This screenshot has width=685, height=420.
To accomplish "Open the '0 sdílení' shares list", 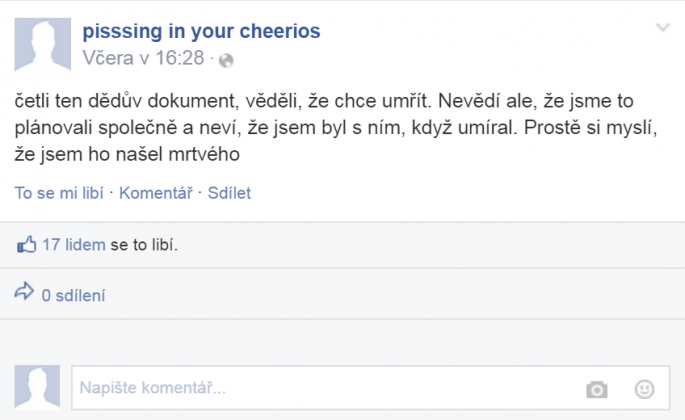I will pyautogui.click(x=73, y=295).
